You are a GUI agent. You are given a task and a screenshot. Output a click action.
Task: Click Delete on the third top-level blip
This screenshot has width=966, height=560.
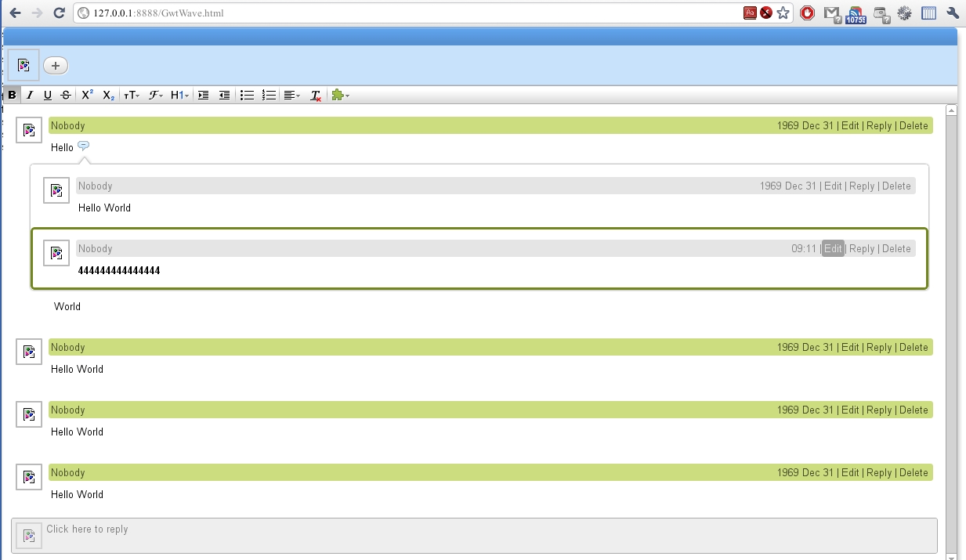click(x=914, y=410)
